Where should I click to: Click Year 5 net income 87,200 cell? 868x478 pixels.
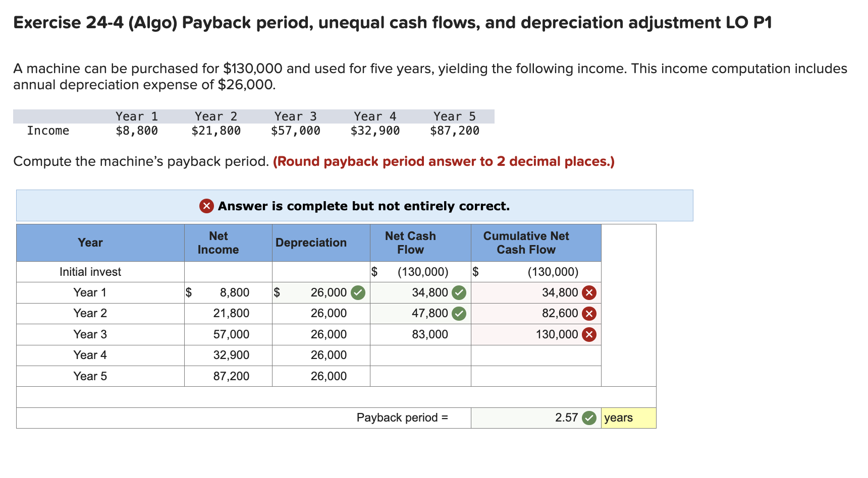[228, 376]
